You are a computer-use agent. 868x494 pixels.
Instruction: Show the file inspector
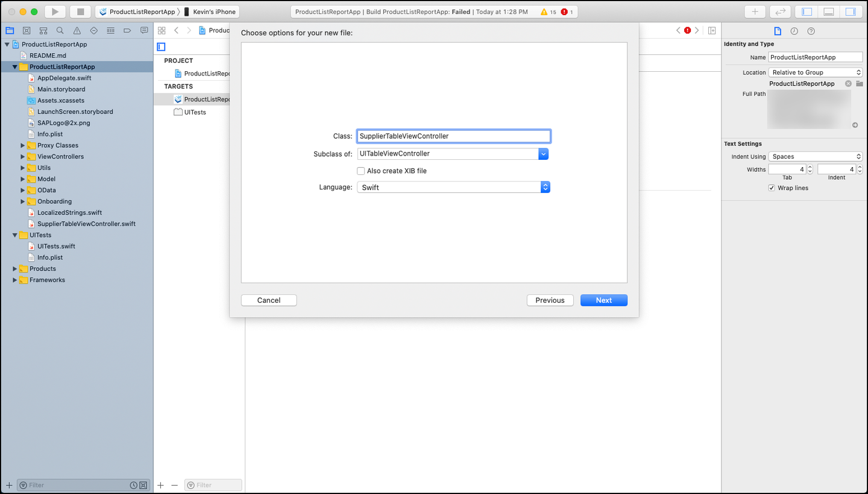[x=778, y=31]
